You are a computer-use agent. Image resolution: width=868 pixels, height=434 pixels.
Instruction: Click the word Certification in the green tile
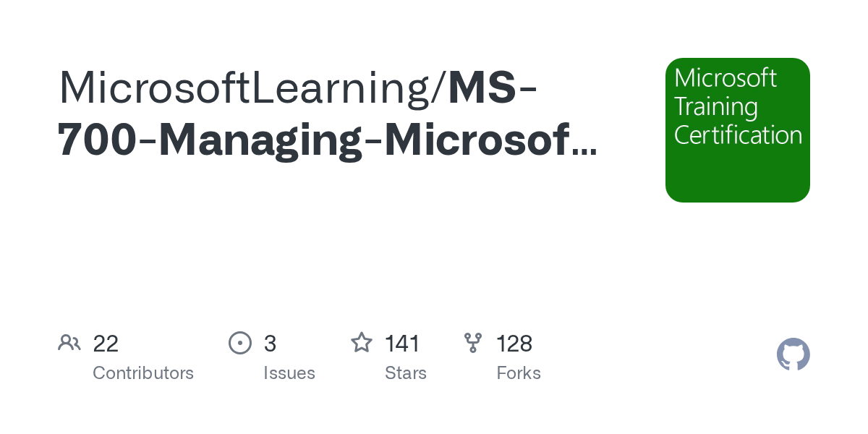pyautogui.click(x=738, y=135)
